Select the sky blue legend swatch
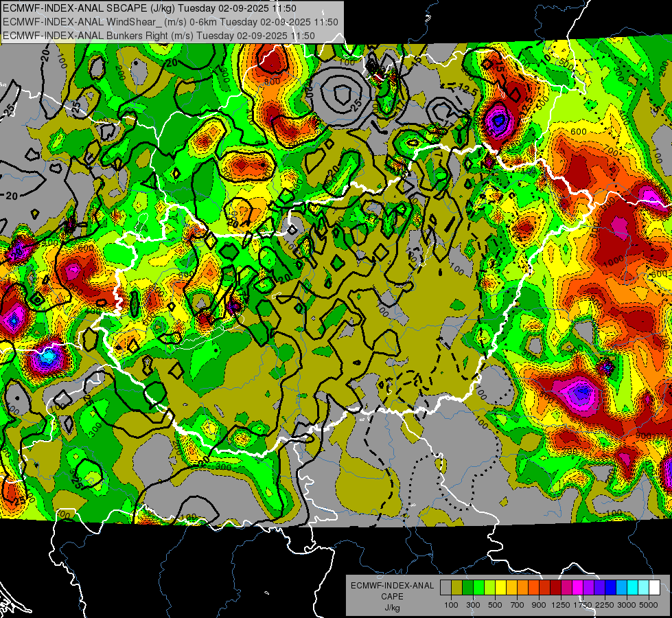The height and width of the screenshot is (618, 672). (621, 588)
